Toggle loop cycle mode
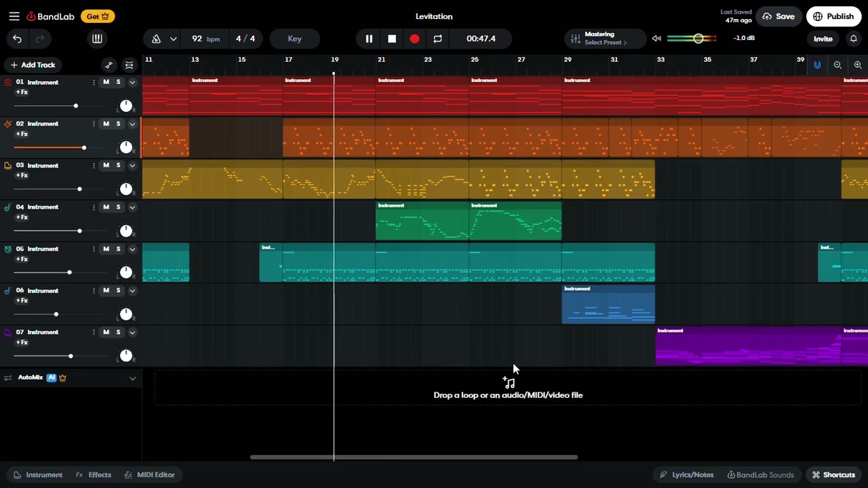868x488 pixels. 437,39
